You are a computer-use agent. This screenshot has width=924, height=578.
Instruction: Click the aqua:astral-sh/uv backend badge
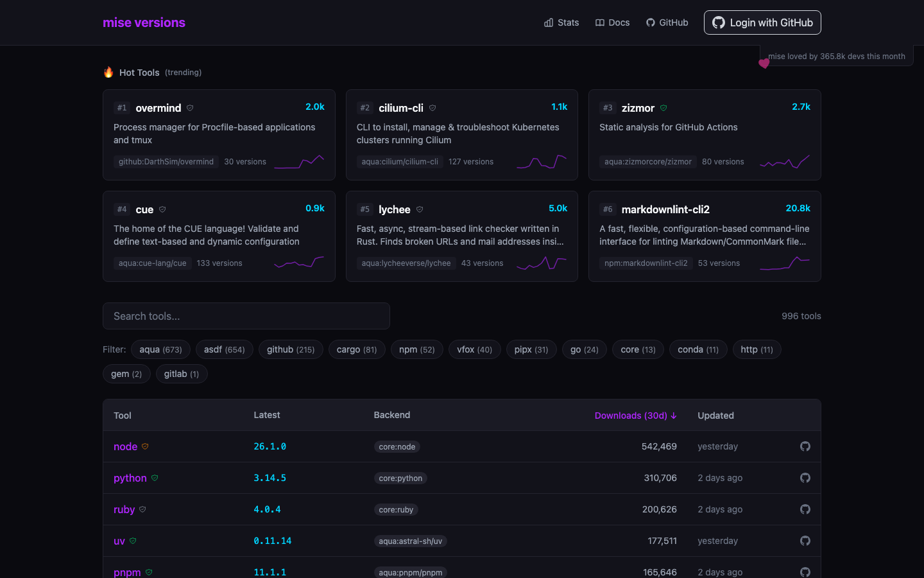coord(411,541)
